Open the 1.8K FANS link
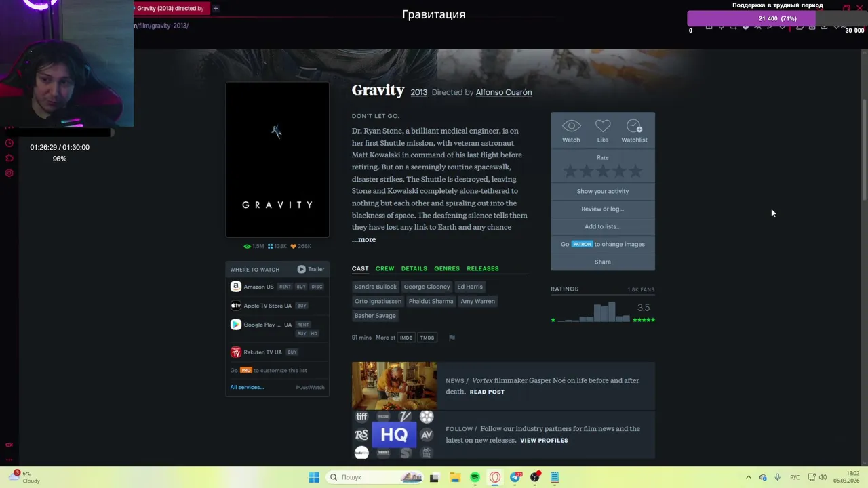The height and width of the screenshot is (488, 868). pyautogui.click(x=641, y=289)
